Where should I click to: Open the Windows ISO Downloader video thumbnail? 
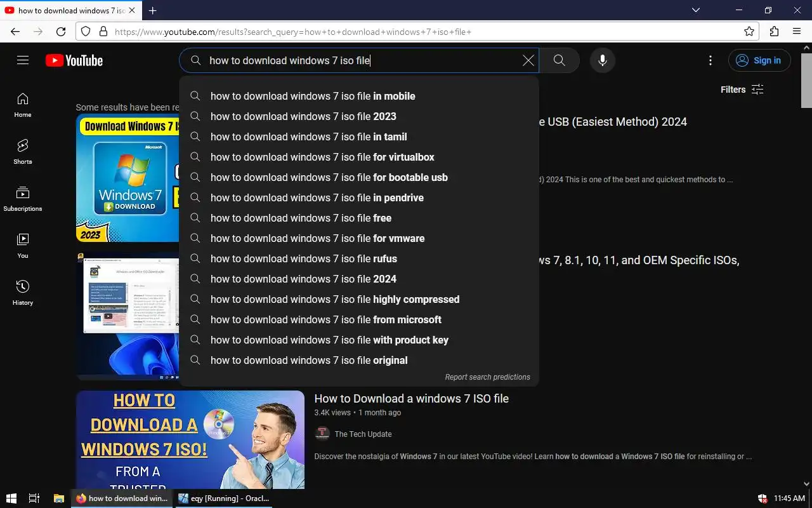128,316
